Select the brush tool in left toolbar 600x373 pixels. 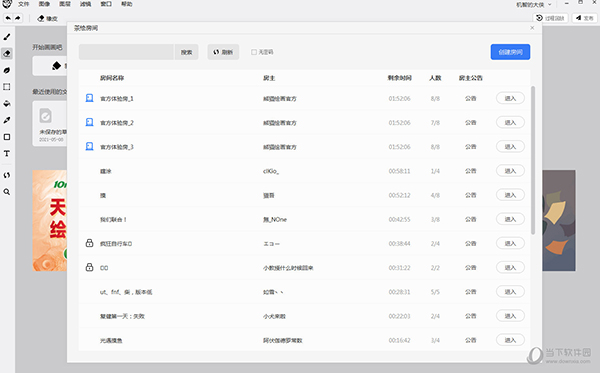(7, 37)
